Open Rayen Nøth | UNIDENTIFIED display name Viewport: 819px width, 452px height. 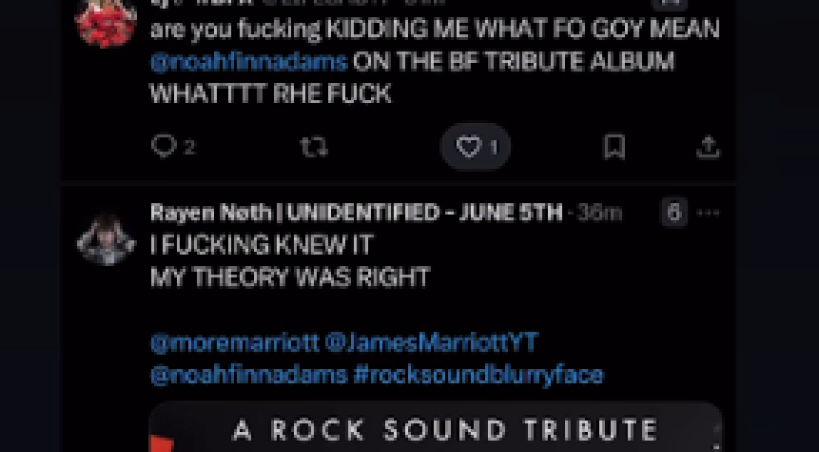356,213
